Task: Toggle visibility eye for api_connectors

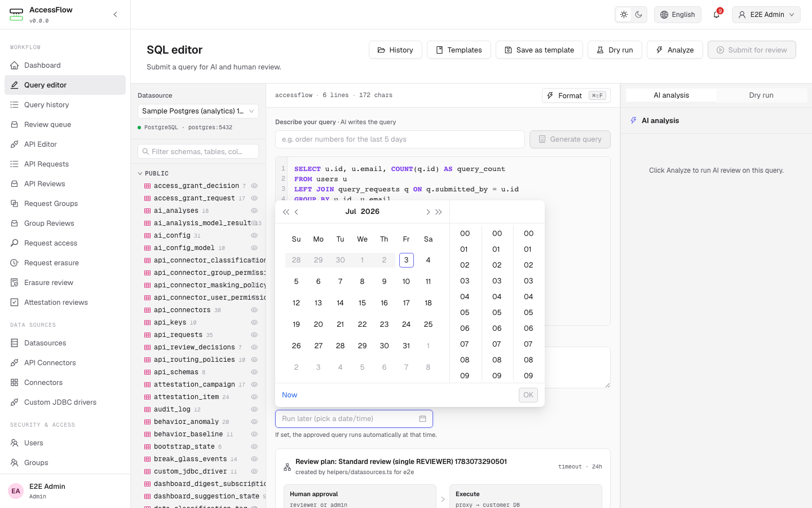Action: point(254,310)
